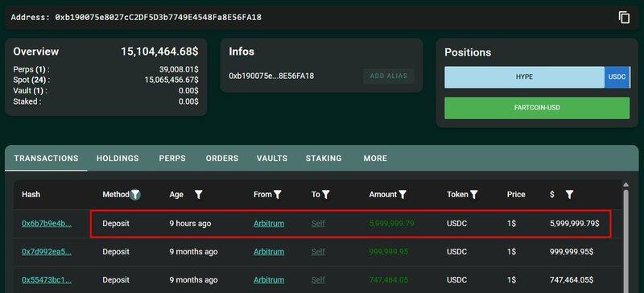Expand the More tab menu
644x293 pixels.
coord(375,159)
